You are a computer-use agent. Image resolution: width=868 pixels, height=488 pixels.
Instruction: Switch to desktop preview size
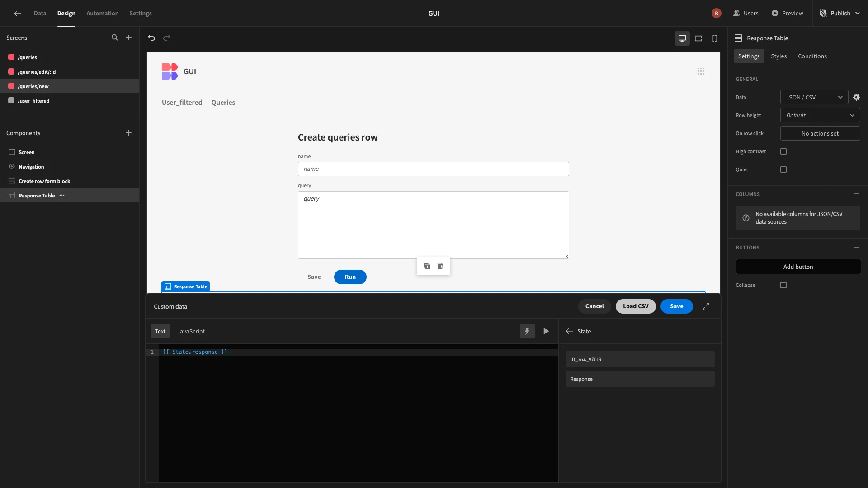[x=682, y=38]
